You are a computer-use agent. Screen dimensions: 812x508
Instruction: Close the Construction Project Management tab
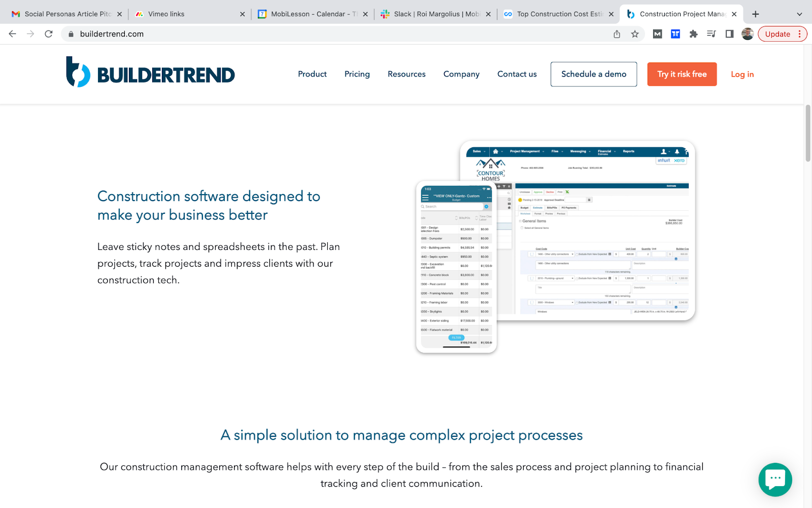[x=734, y=14]
